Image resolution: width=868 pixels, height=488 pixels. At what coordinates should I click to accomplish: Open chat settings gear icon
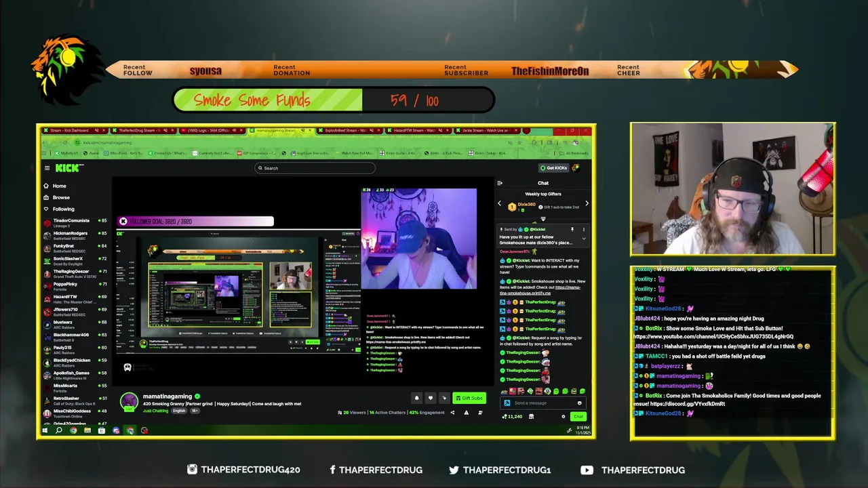coord(564,417)
